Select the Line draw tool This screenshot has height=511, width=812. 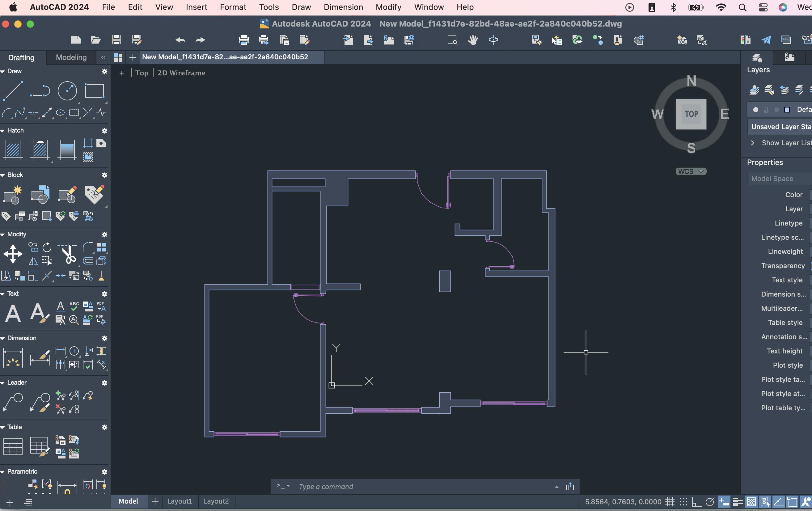click(13, 91)
